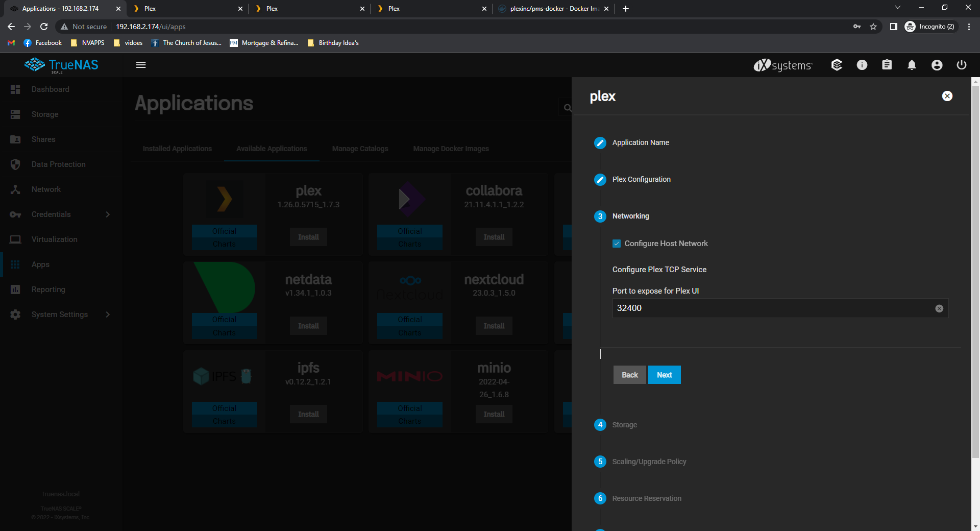Open a new browser tab

point(626,9)
